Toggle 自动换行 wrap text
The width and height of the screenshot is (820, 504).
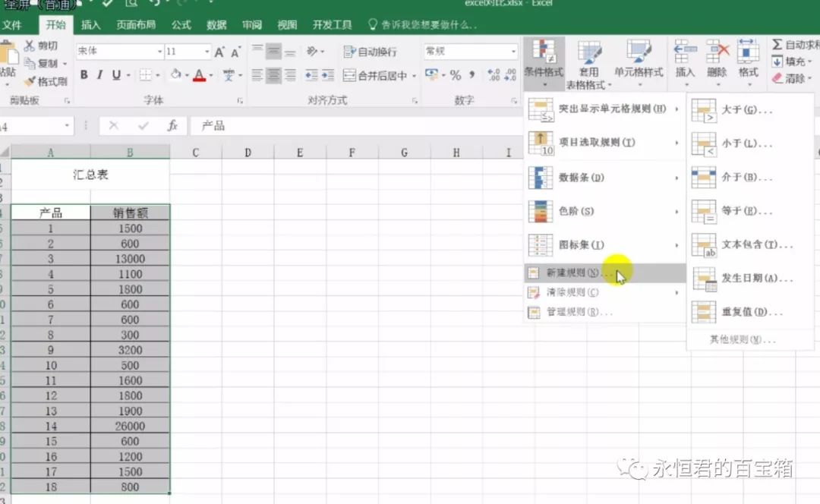point(371,52)
